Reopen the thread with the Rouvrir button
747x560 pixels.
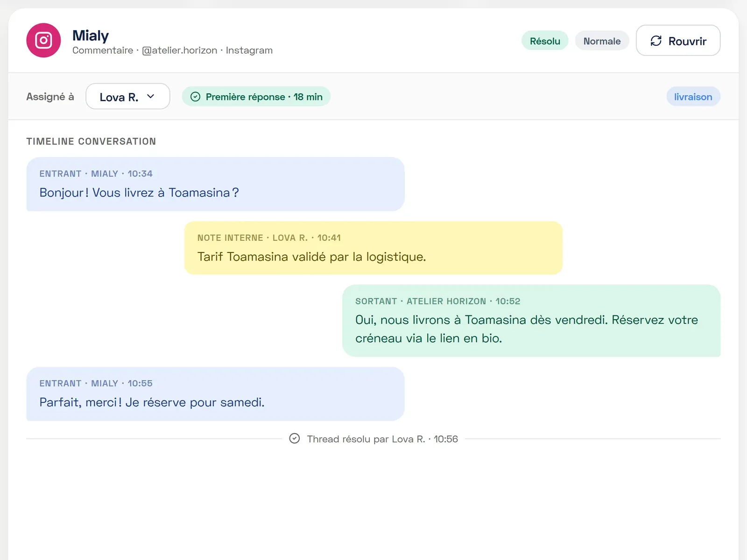click(x=678, y=41)
